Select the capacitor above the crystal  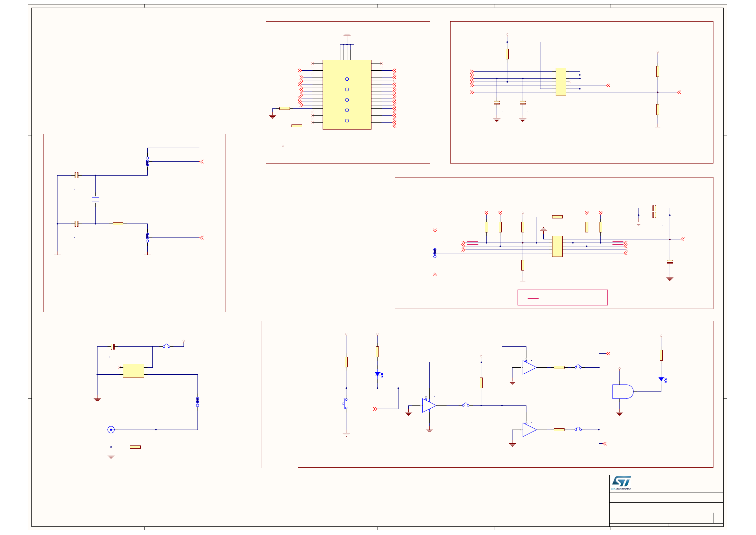tap(77, 175)
